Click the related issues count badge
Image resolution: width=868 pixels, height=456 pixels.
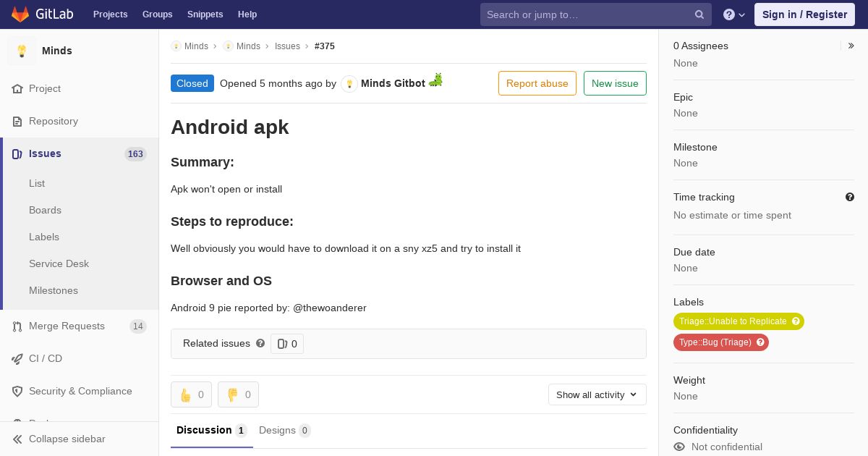(287, 344)
